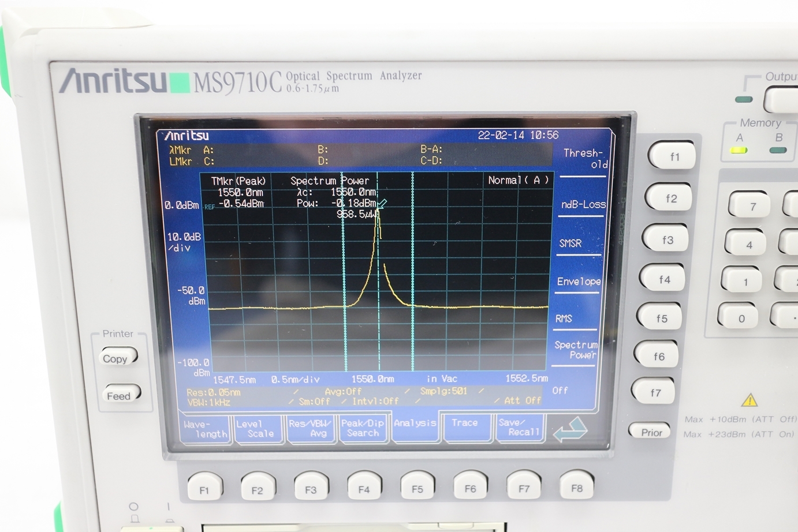Select the Off analysis soft key

[560, 391]
